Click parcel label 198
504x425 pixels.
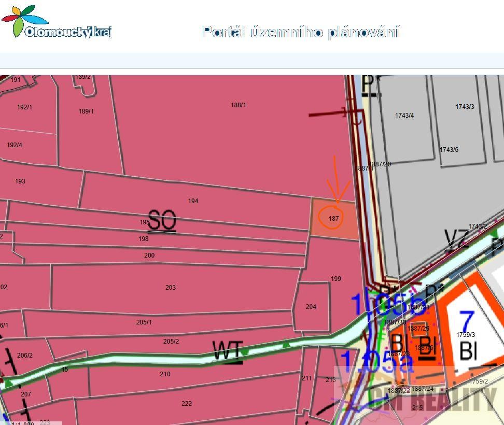point(144,239)
